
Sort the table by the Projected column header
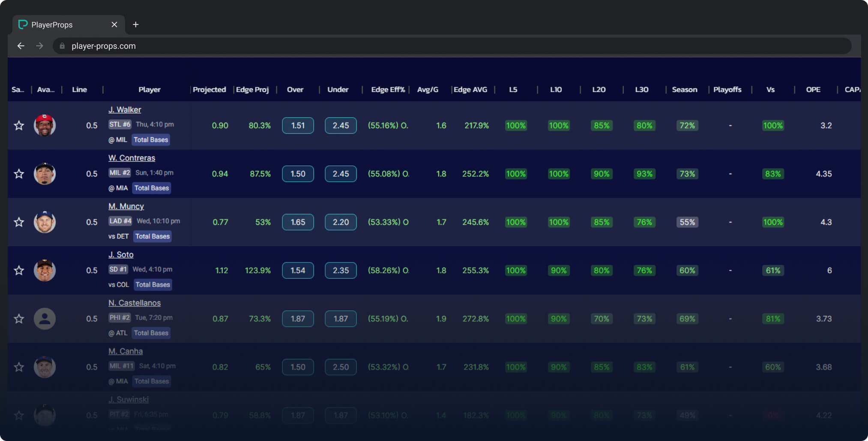[210, 89]
